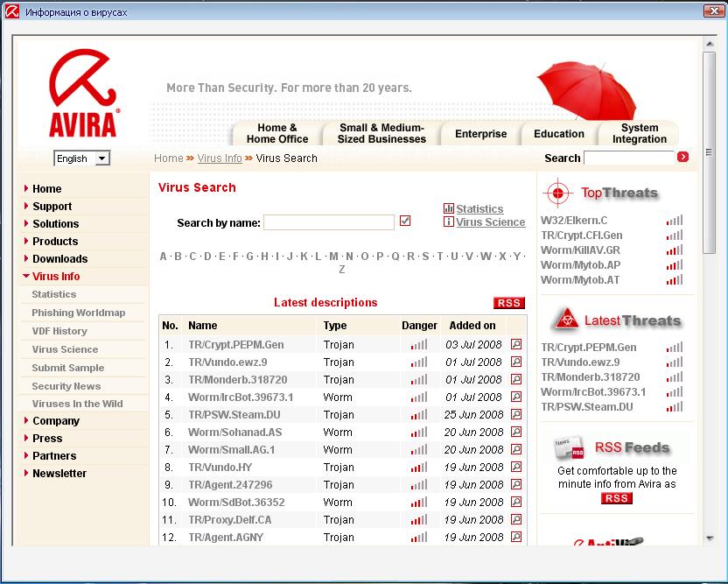
Task: Open VDF History submenu item
Action: [59, 331]
